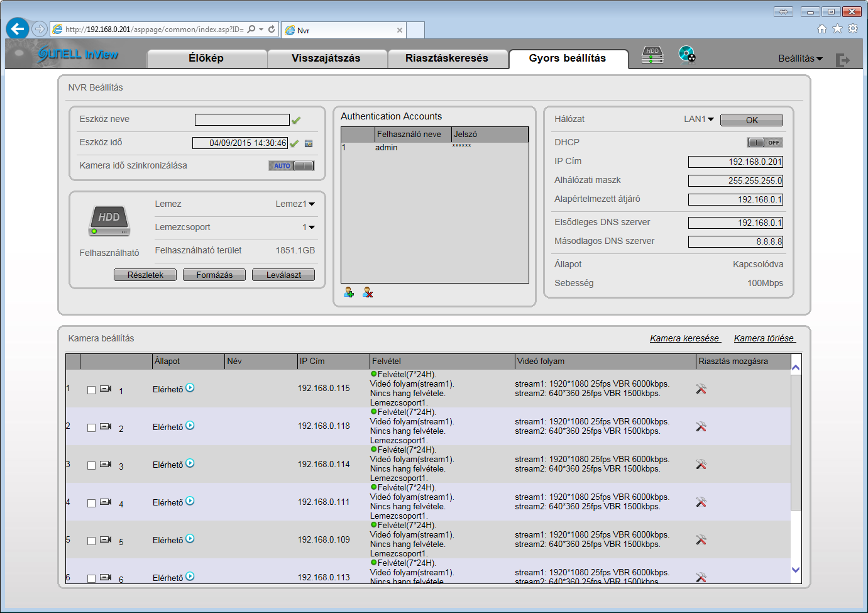Select the admin account row
The image size is (868, 613).
[434, 147]
